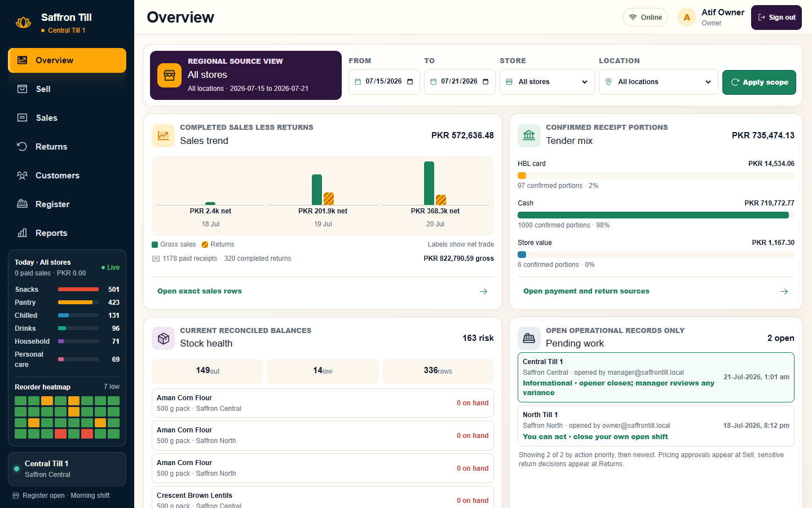Viewport: 812px width, 508px height.
Task: Click the Sales trend chart icon
Action: tap(163, 135)
